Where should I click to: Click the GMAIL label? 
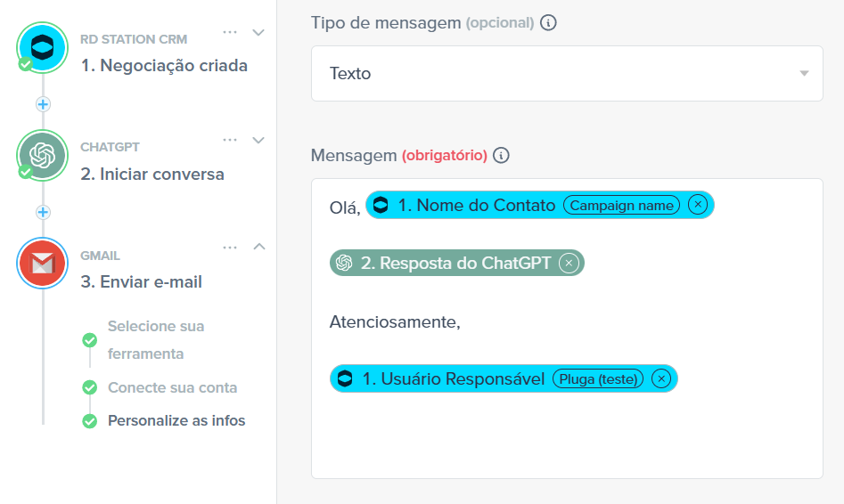coord(100,256)
